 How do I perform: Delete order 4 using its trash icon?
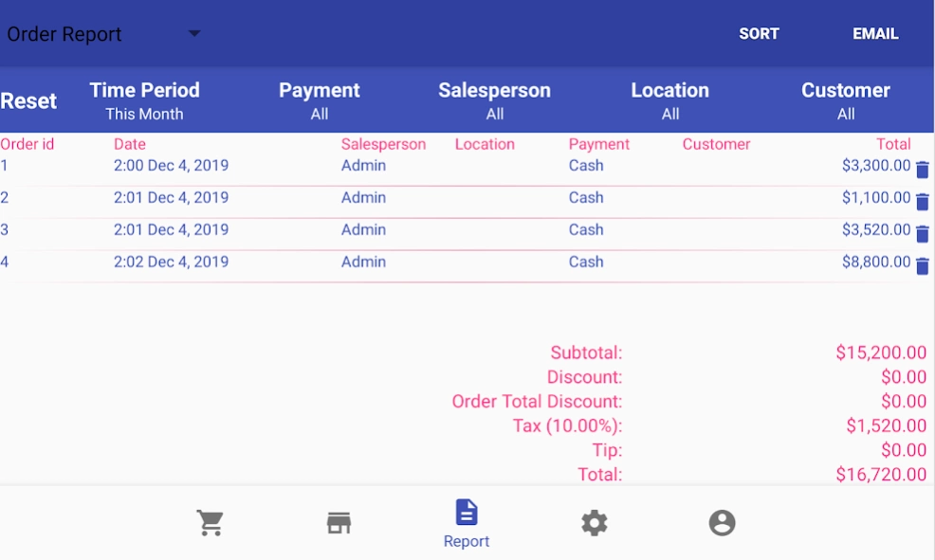coord(922,263)
